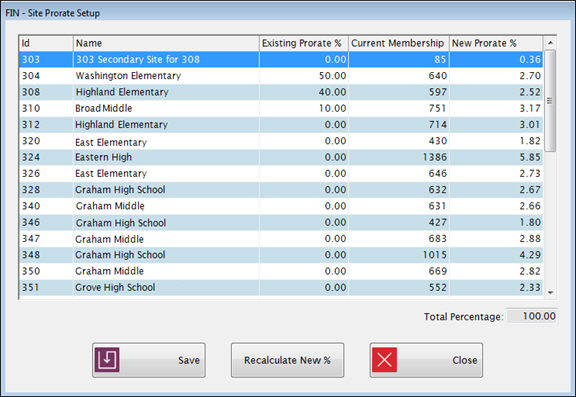Click New Prorate value 4.29
Screen dimensions: 576x397
[530, 255]
